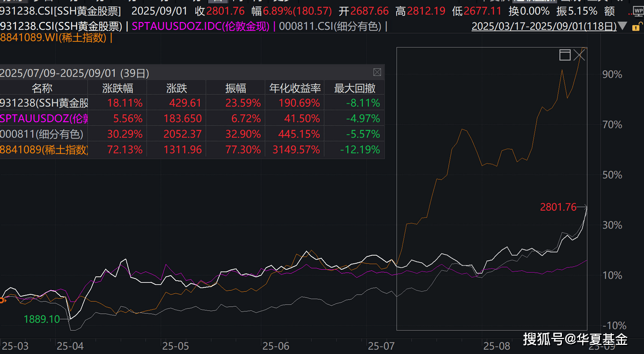Open the 2025/03/17-2025/09/01(118日) range selector
Screen dimensions: 644x354
pos(543,25)
